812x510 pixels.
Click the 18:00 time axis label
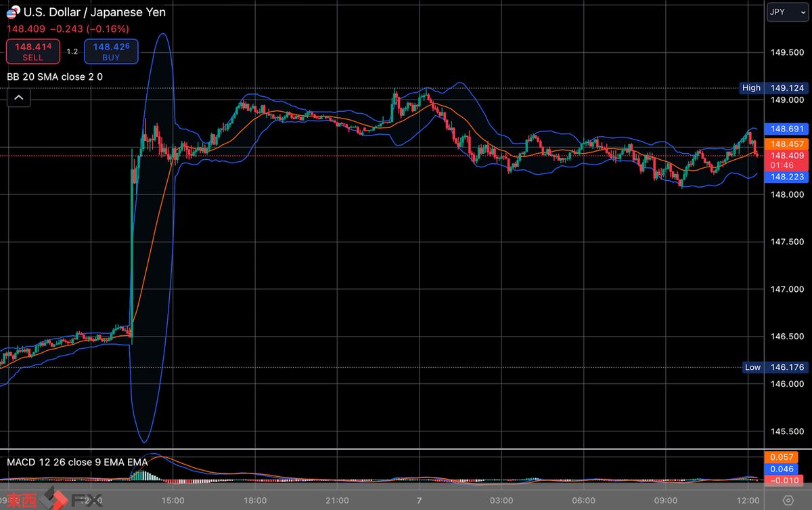pos(254,501)
